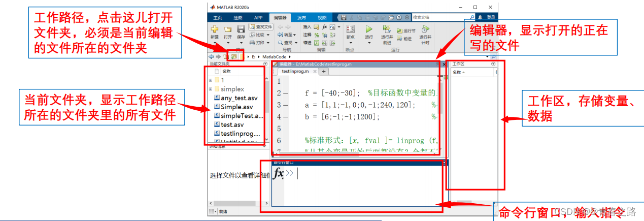
Task: Click the insert function fx icon
Action: tap(324, 26)
